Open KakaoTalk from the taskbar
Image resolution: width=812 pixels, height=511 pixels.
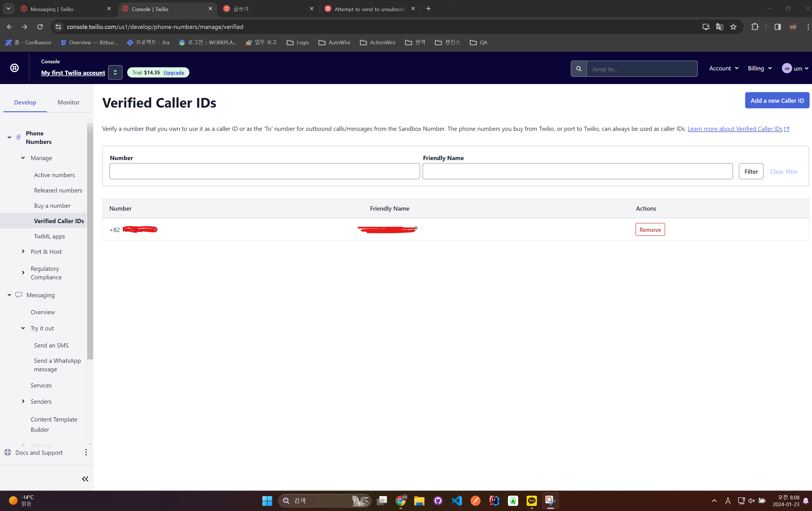pos(531,500)
